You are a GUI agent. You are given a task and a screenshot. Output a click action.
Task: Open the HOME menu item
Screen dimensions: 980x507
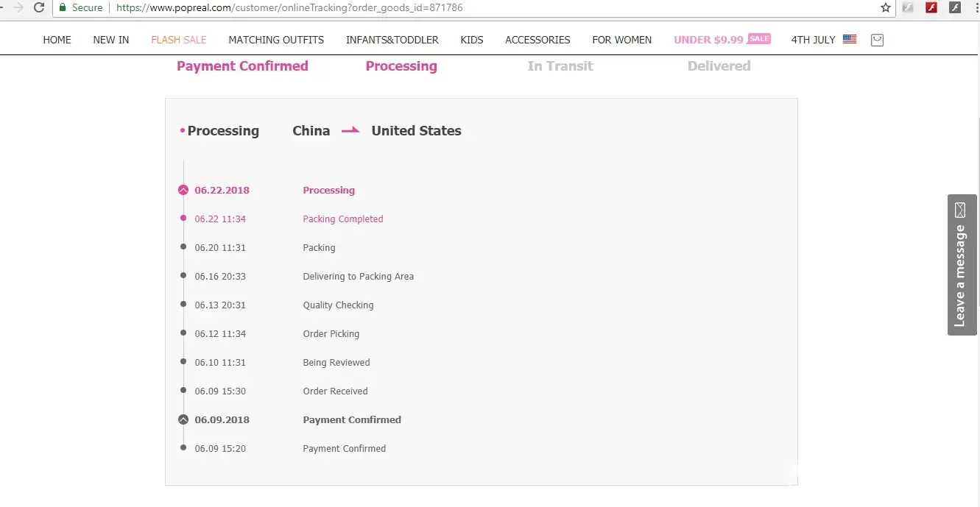[x=57, y=40]
